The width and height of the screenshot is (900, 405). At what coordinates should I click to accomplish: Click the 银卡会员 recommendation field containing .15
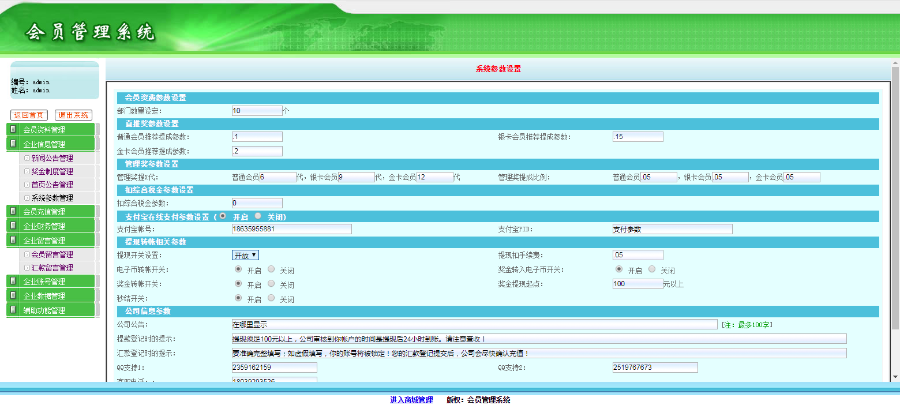tap(638, 137)
